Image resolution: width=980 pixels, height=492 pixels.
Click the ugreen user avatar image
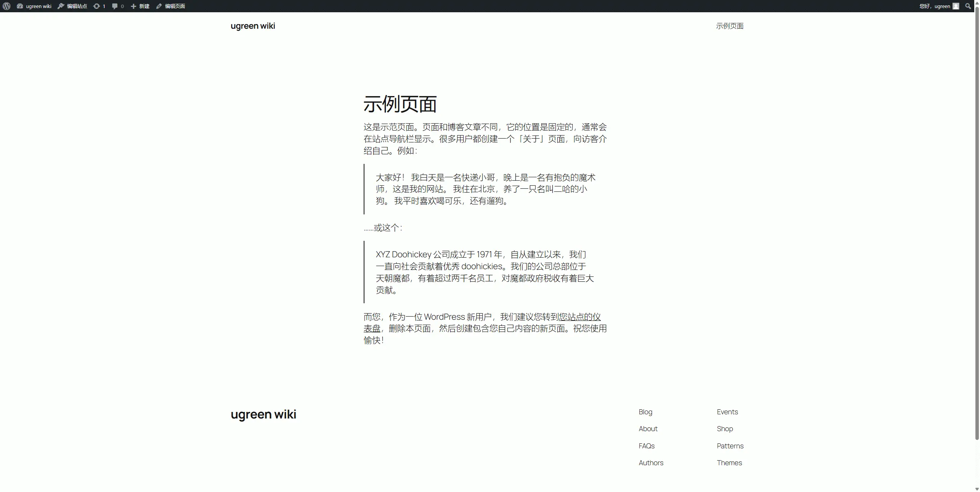pos(955,6)
